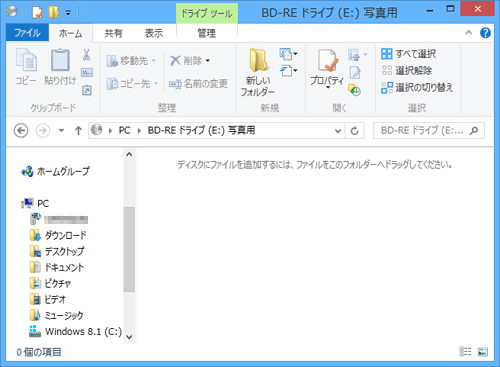Open the Customize Quick Access Toolbar dropdown
This screenshot has height=367, width=500.
[x=68, y=13]
